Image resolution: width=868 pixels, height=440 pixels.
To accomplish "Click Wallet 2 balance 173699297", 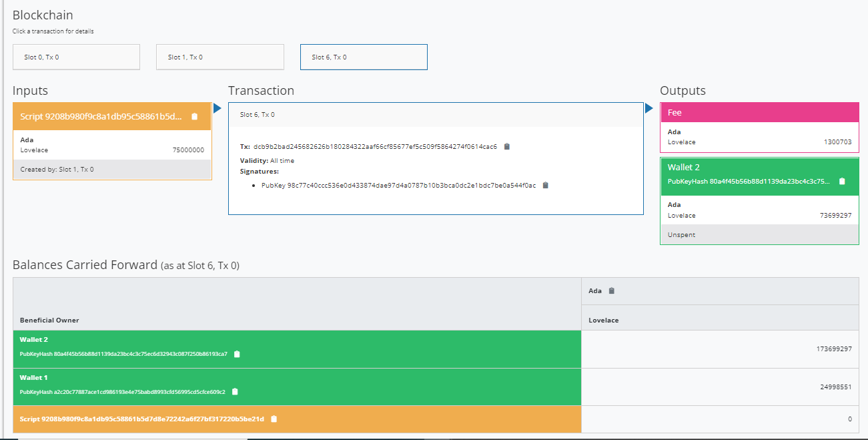I will point(834,349).
